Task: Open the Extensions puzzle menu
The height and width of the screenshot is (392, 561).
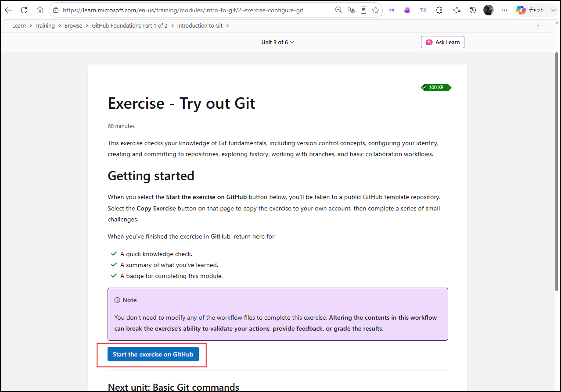Action: (439, 10)
